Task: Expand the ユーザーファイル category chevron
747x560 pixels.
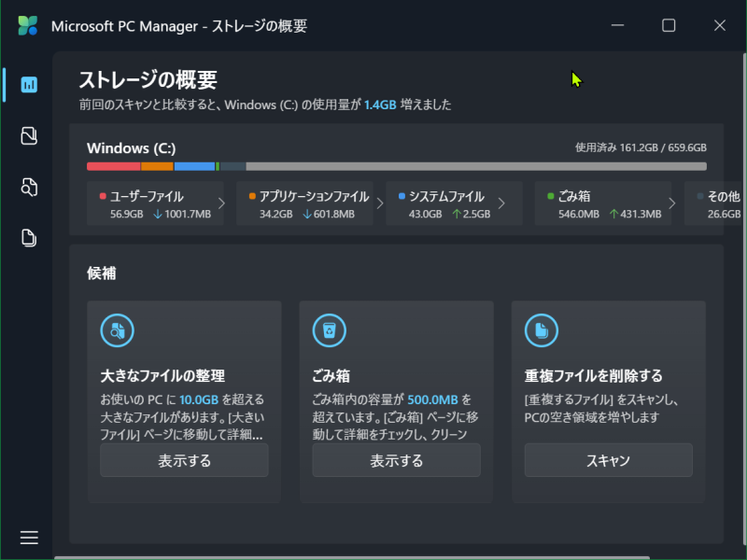Action: [x=221, y=203]
